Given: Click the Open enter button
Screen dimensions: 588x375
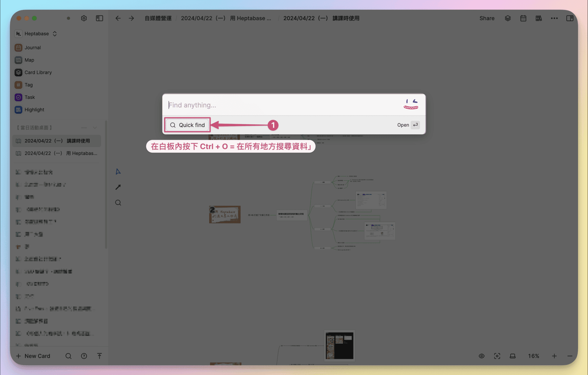Looking at the screenshot, I should click(408, 125).
